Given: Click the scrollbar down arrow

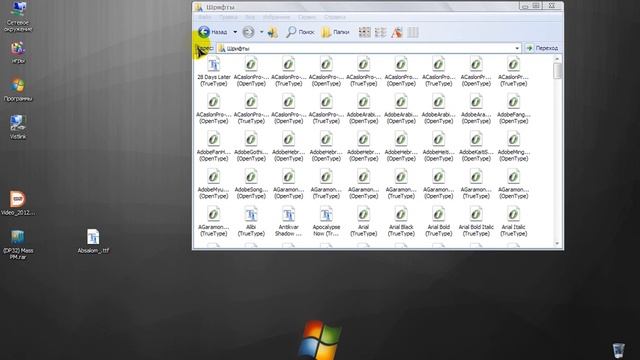Looking at the screenshot, I should [x=557, y=244].
